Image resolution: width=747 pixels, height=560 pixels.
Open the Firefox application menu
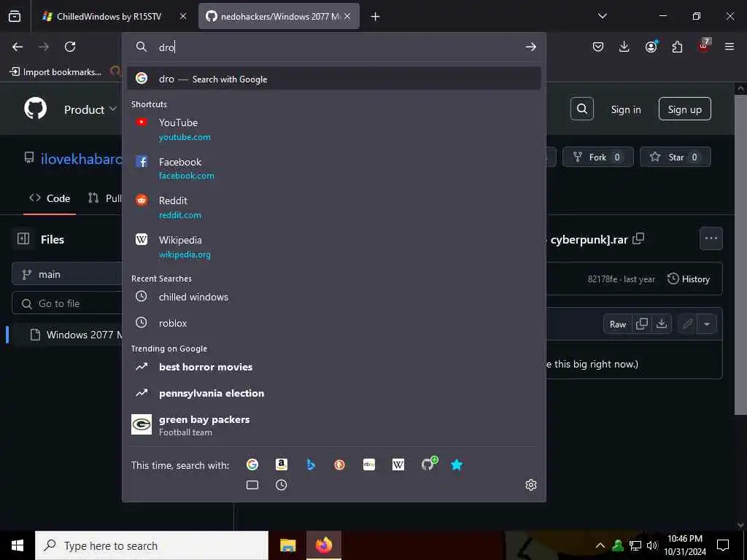coord(729,47)
